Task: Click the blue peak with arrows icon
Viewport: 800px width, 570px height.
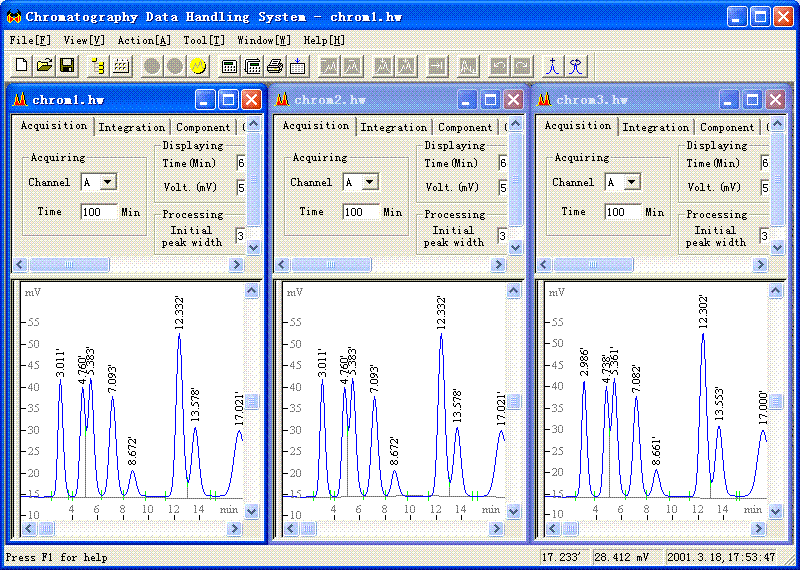Action: tap(577, 65)
